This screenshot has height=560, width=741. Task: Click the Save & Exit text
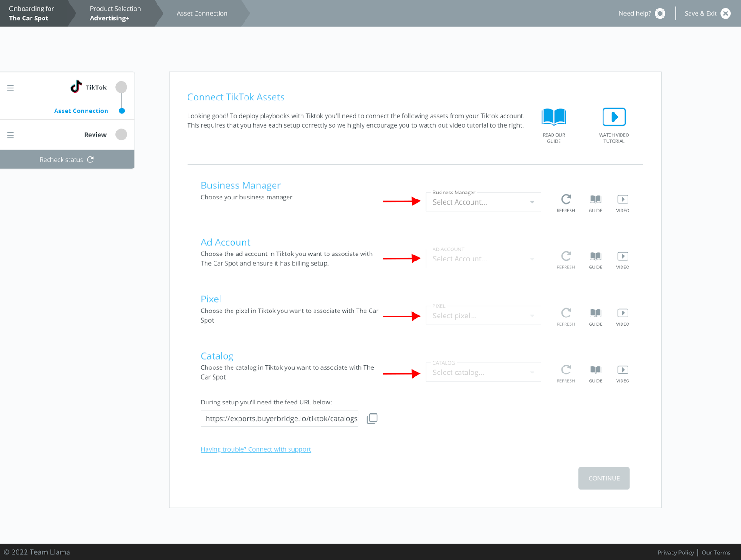click(x=700, y=13)
